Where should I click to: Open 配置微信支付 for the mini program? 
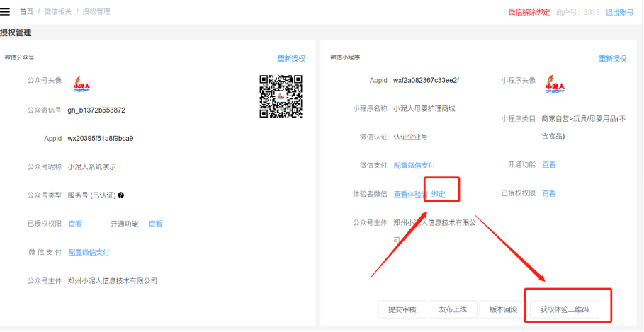pyautogui.click(x=414, y=166)
